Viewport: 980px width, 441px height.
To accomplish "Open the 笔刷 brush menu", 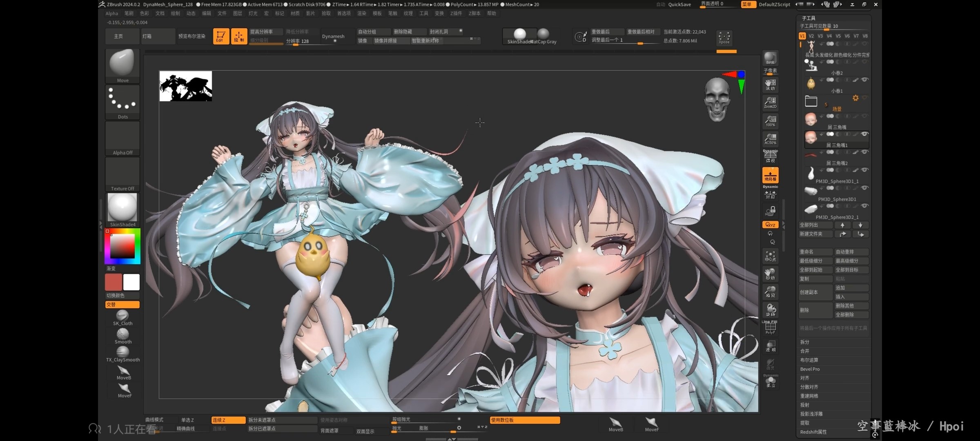I will coord(129,13).
